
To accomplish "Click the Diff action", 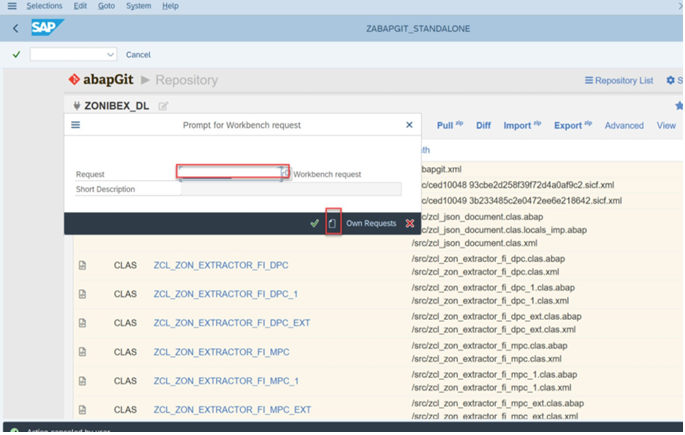I will pyautogui.click(x=483, y=125).
